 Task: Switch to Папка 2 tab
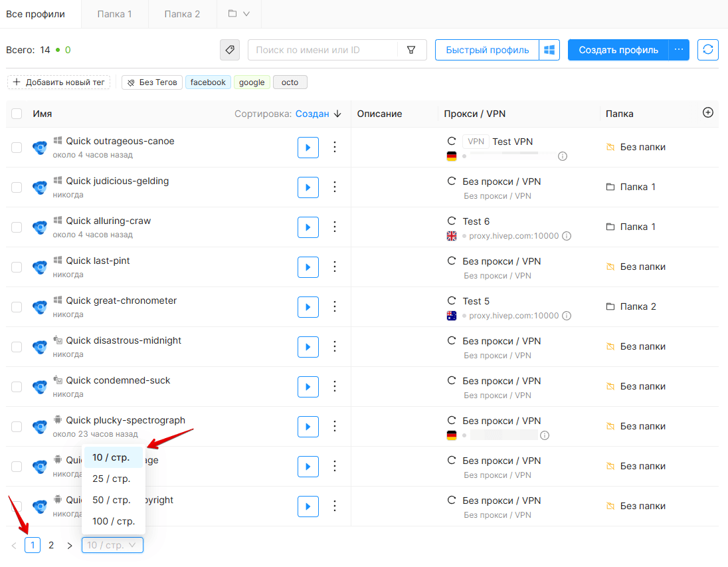click(x=182, y=14)
